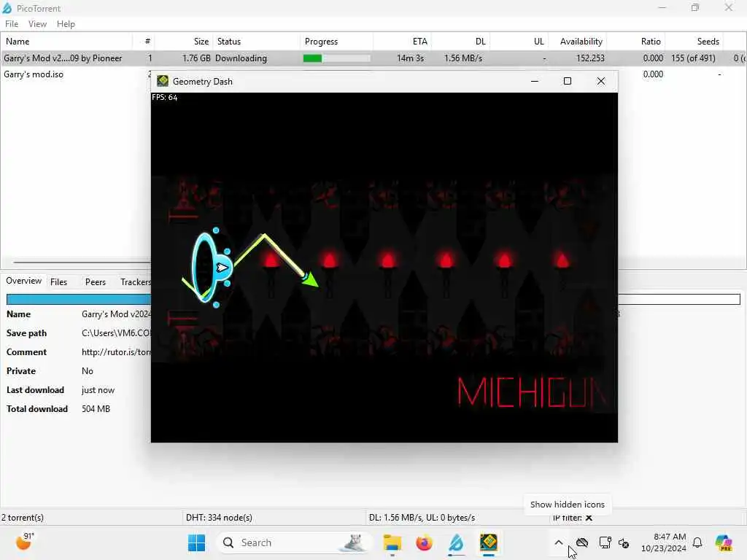Image resolution: width=747 pixels, height=560 pixels.
Task: Switch to PicoTorrent via taskbar icon
Action: pos(456,542)
